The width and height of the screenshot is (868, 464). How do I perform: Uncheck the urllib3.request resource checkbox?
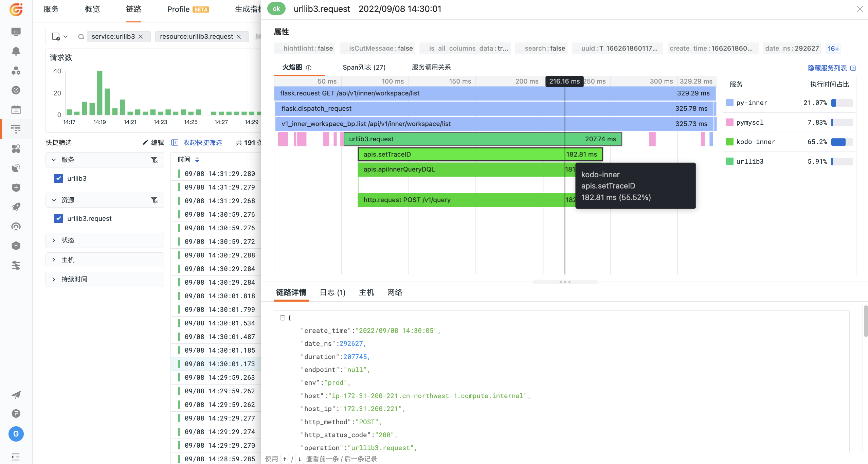tap(59, 218)
